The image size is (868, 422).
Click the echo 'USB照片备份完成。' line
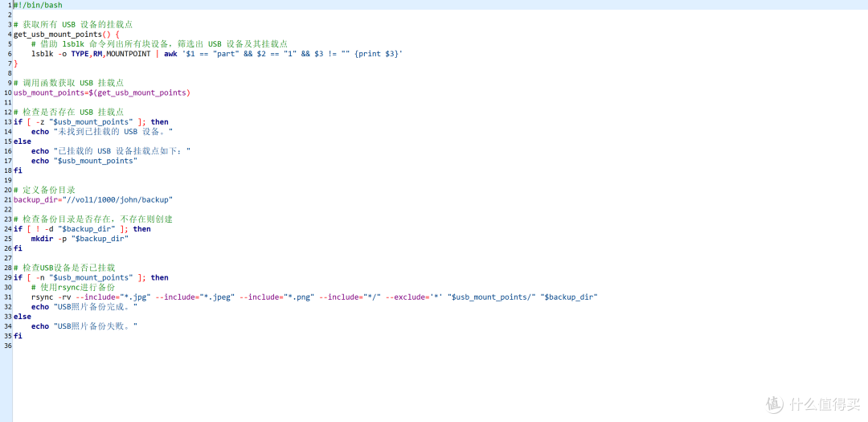click(84, 307)
